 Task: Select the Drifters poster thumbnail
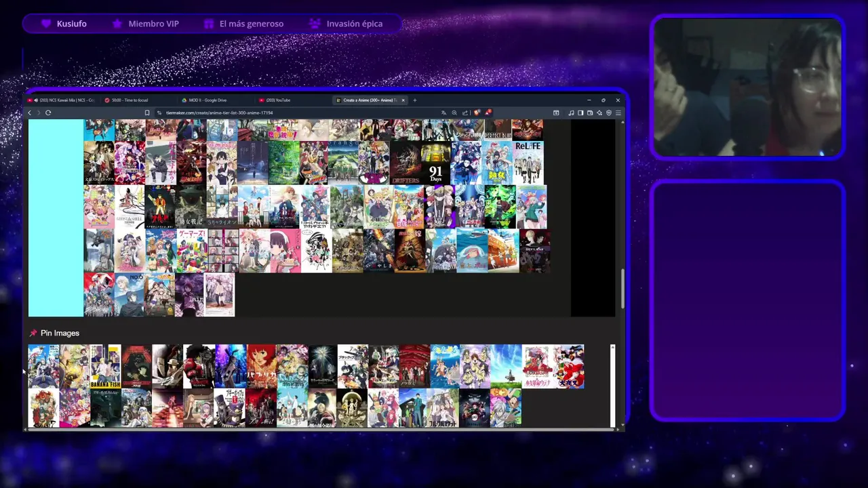click(x=405, y=163)
